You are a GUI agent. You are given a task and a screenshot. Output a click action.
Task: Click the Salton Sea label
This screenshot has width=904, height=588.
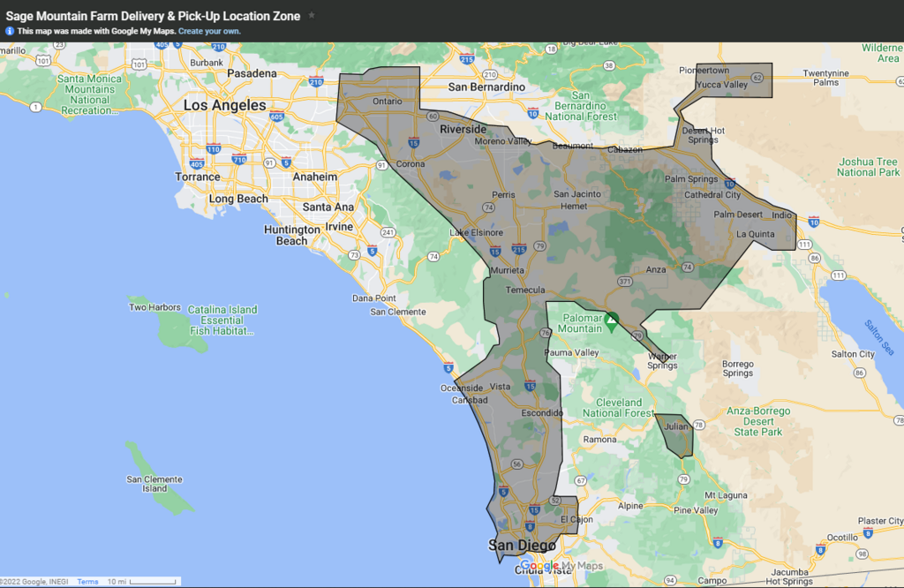pos(879,338)
